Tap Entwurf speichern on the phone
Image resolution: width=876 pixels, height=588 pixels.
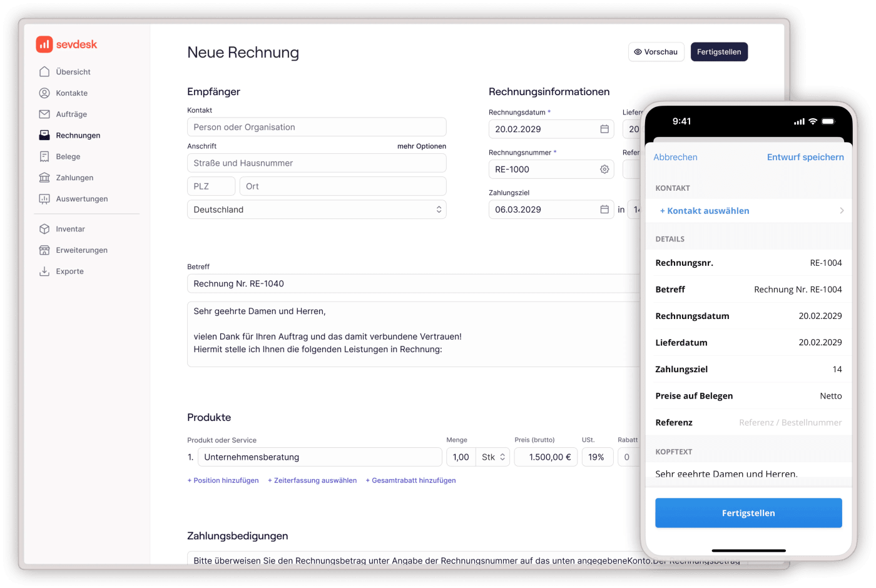[x=805, y=157]
